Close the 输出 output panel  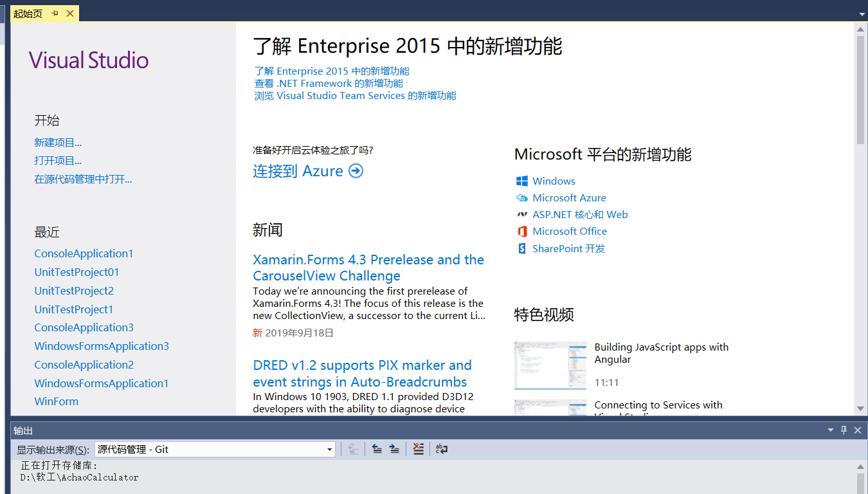tap(858, 430)
